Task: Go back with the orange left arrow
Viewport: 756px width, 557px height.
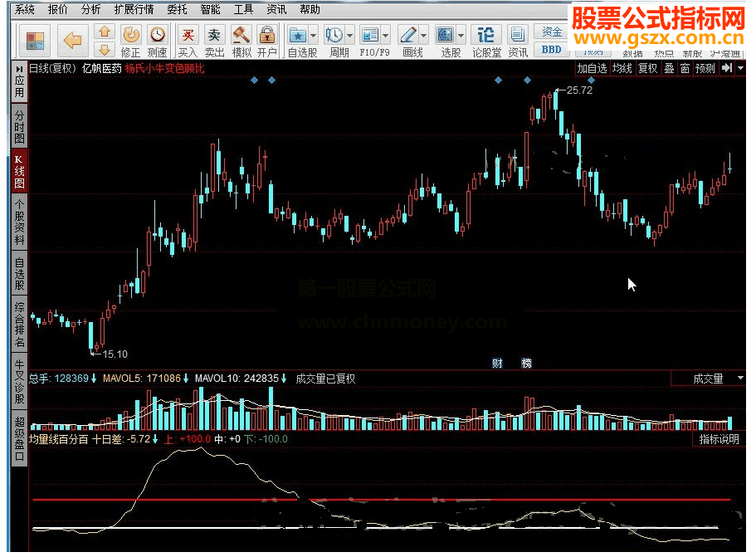Action: point(72,41)
